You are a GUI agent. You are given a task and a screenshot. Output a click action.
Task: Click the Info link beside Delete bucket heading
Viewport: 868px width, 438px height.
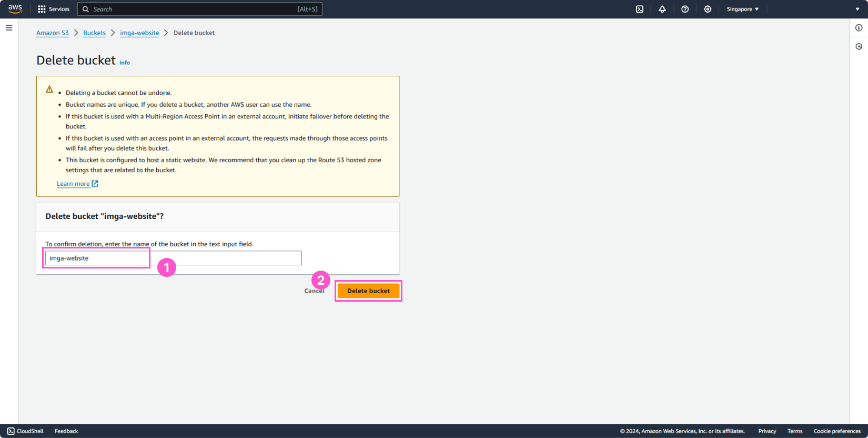125,63
